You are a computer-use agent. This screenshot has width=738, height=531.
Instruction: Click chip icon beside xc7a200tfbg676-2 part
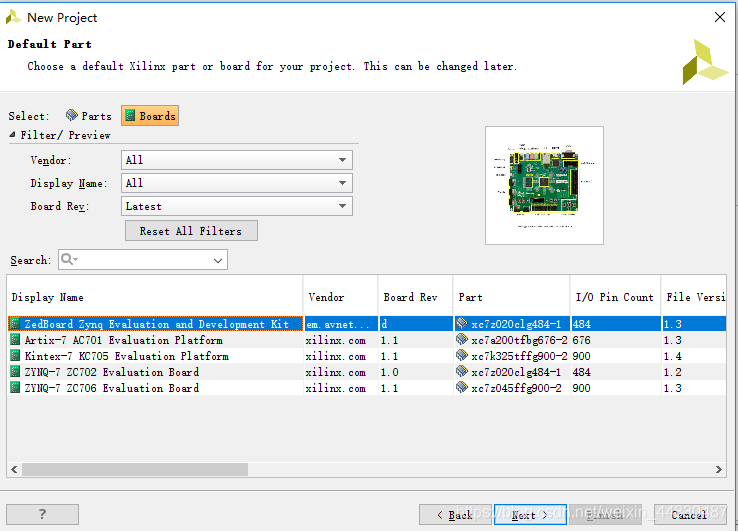click(462, 339)
